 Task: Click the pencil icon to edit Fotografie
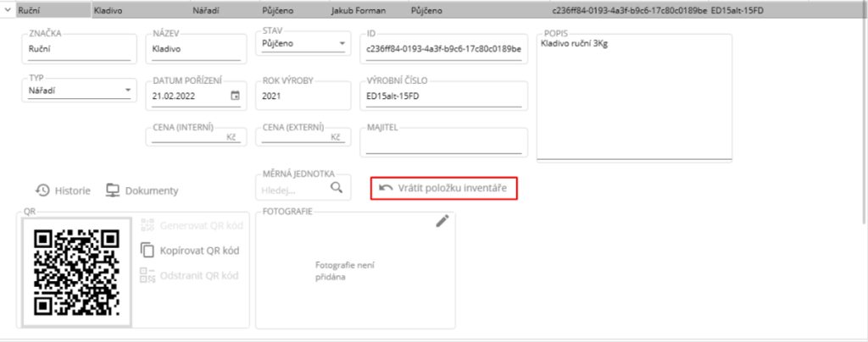coord(442,221)
